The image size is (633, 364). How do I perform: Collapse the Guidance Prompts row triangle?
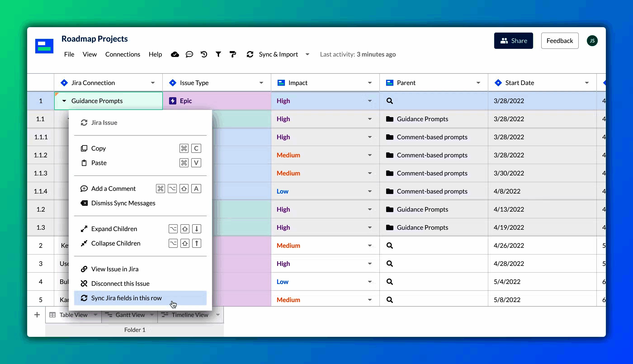click(64, 101)
